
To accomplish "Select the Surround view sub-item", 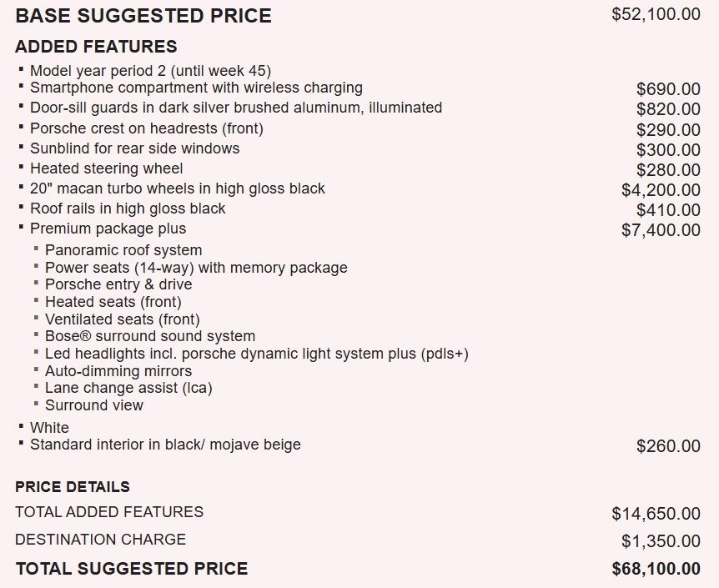I will (x=94, y=405).
